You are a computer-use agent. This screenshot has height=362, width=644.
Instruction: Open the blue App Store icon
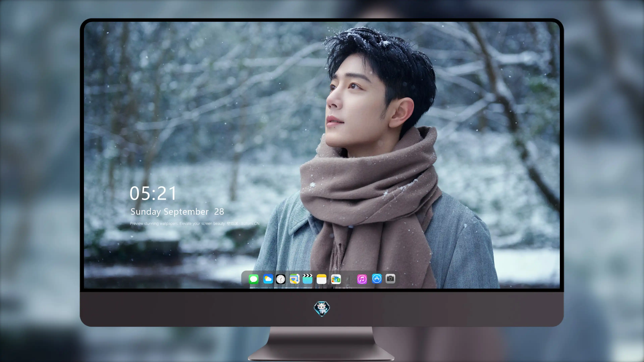(377, 279)
